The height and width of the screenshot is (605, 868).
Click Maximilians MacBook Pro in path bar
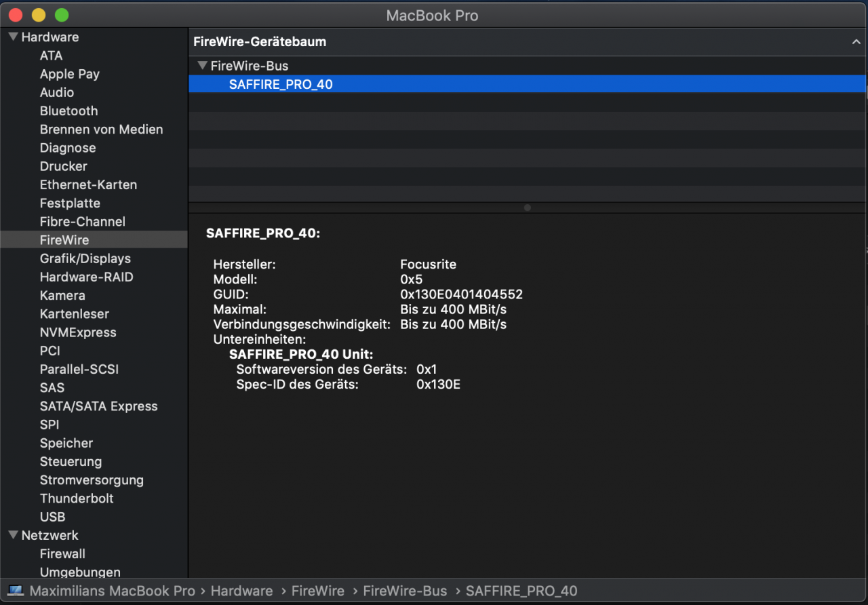point(113,591)
